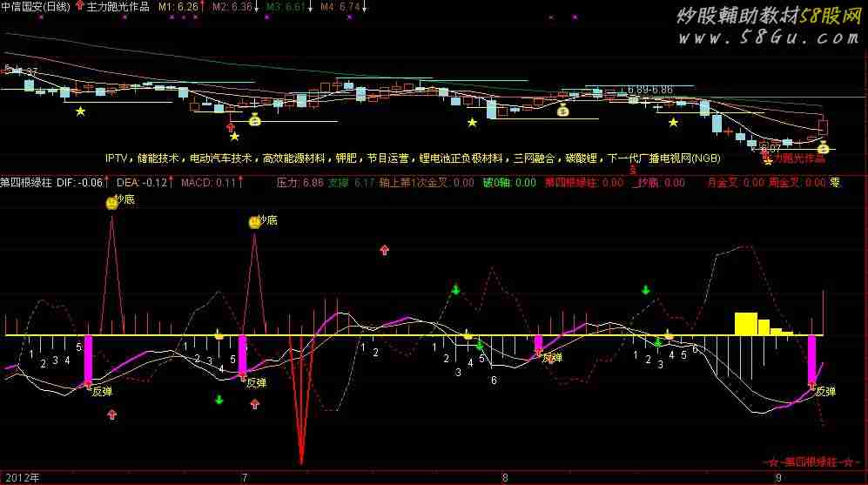Click the concept list line starting with IPTV

(x=413, y=158)
